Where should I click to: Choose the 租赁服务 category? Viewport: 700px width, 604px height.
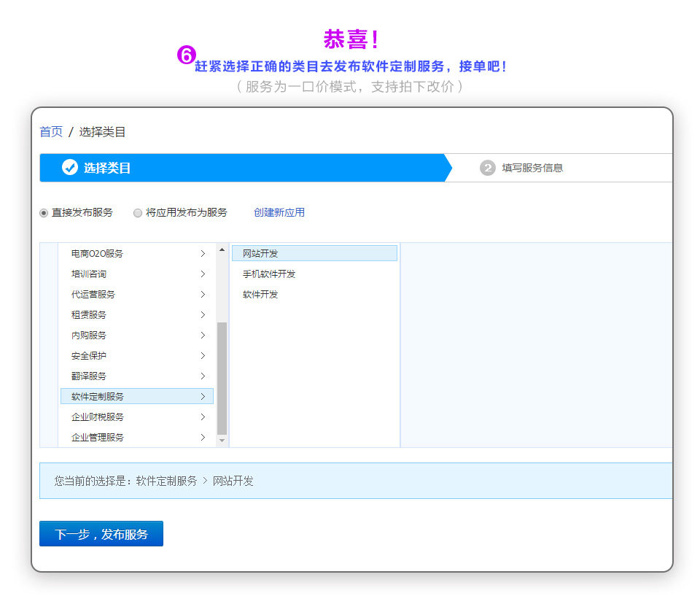(x=136, y=315)
